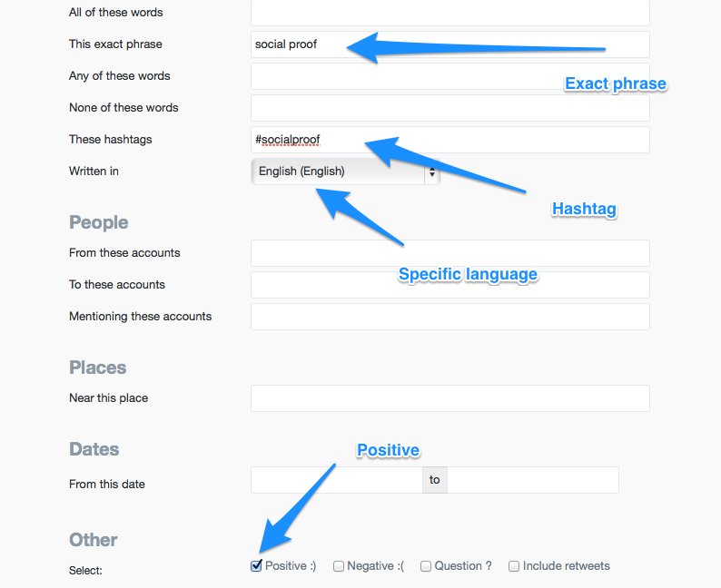Click the 'Any of these words' field

[x=449, y=76]
